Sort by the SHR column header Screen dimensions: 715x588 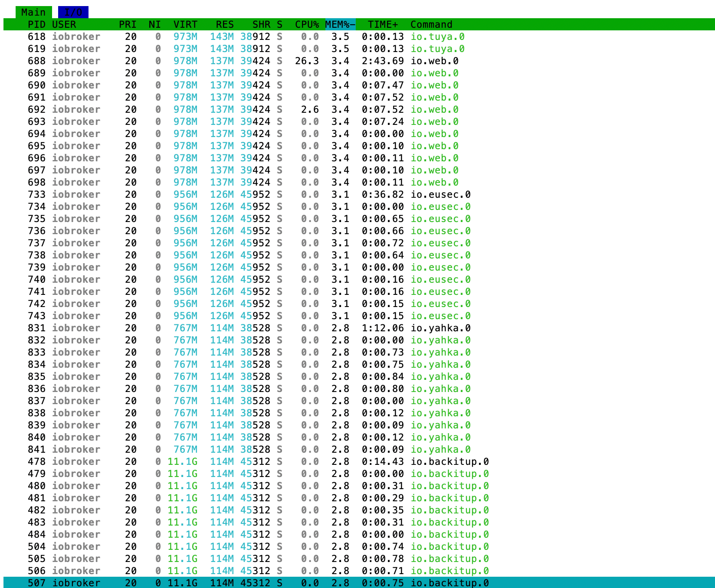(x=261, y=24)
